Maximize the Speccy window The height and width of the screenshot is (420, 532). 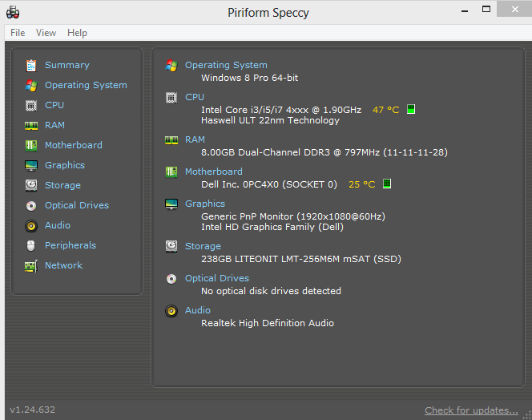(486, 9)
